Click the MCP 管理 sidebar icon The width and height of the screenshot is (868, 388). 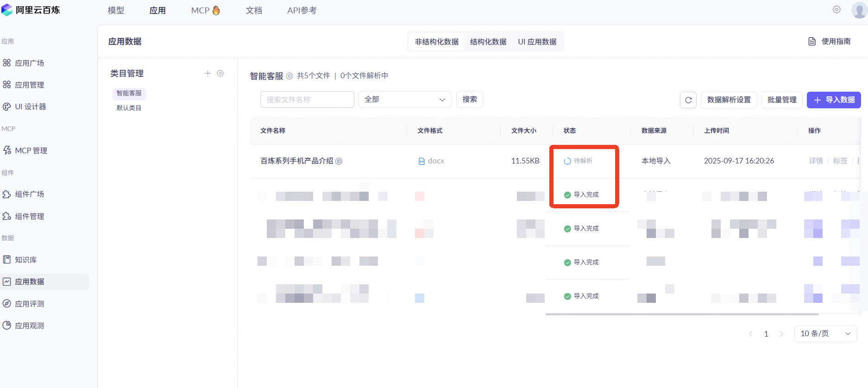pyautogui.click(x=7, y=150)
